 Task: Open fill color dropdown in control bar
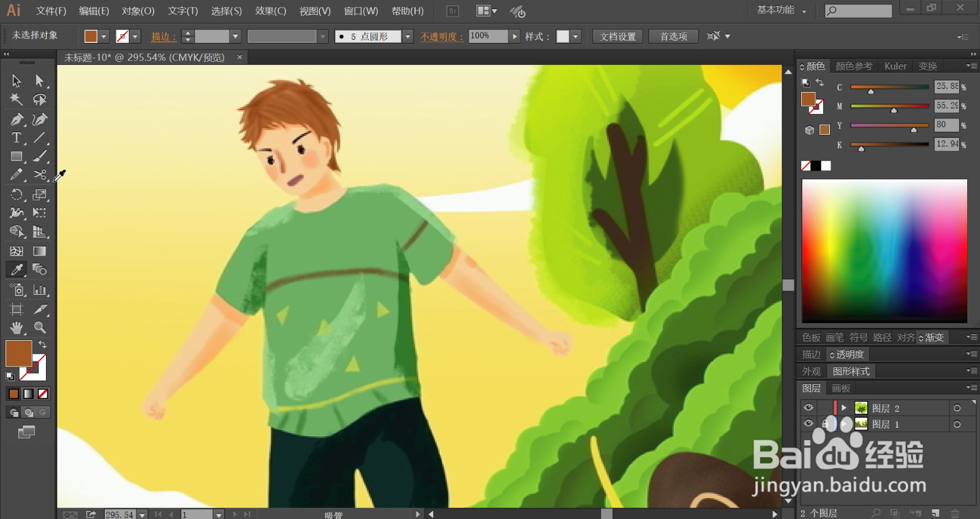click(x=104, y=37)
